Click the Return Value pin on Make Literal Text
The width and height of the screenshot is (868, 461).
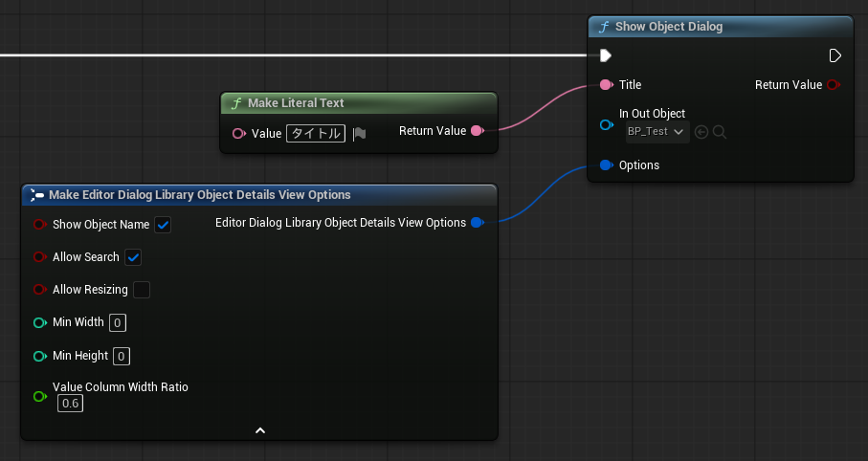tap(477, 131)
